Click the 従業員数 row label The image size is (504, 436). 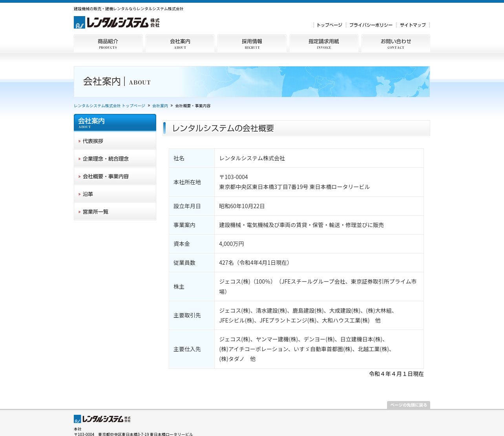184,263
